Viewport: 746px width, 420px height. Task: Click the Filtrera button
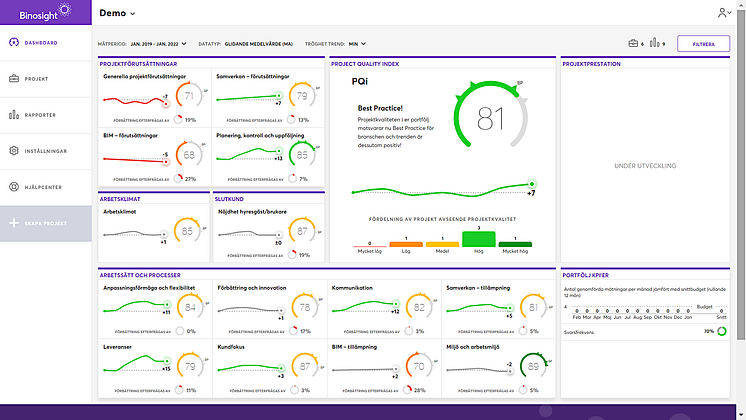coord(703,44)
